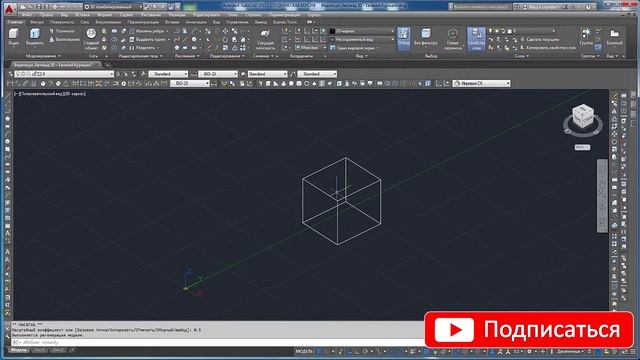Click the ViewCube compass ring
The image size is (640, 360).
tap(583, 124)
